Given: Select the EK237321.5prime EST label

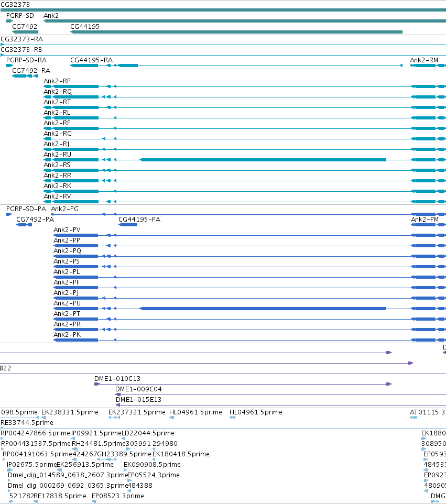Looking at the screenshot, I should (137, 412).
